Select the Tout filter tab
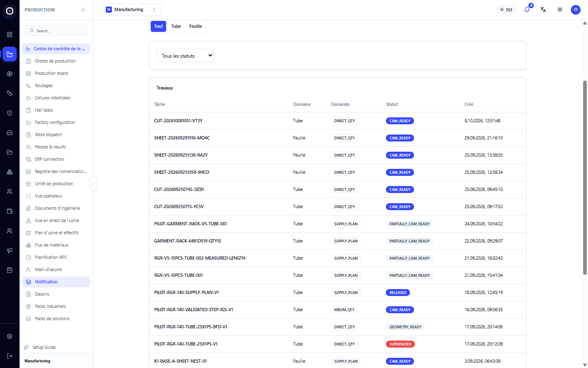588x368 pixels. point(158,26)
